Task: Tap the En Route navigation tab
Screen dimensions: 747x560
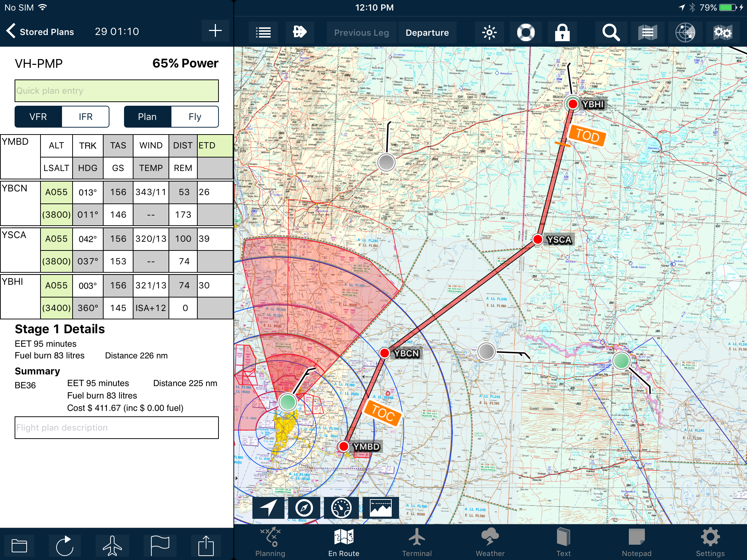Action: 344,542
